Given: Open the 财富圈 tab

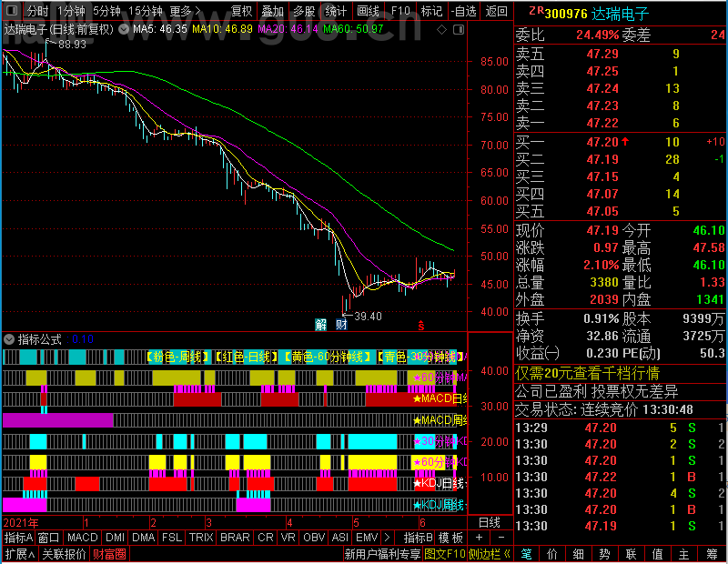Looking at the screenshot, I should click(x=109, y=554).
